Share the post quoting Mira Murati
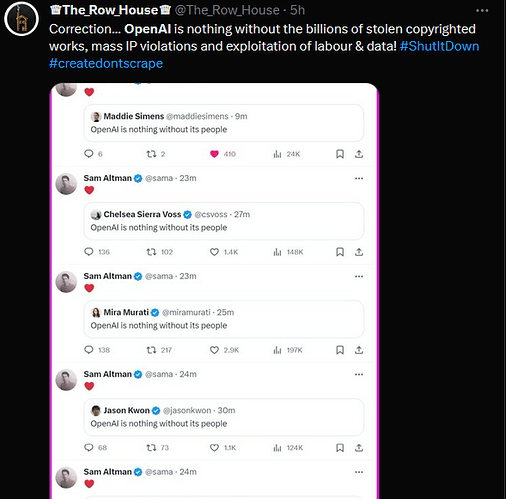The image size is (506, 499). (x=359, y=350)
